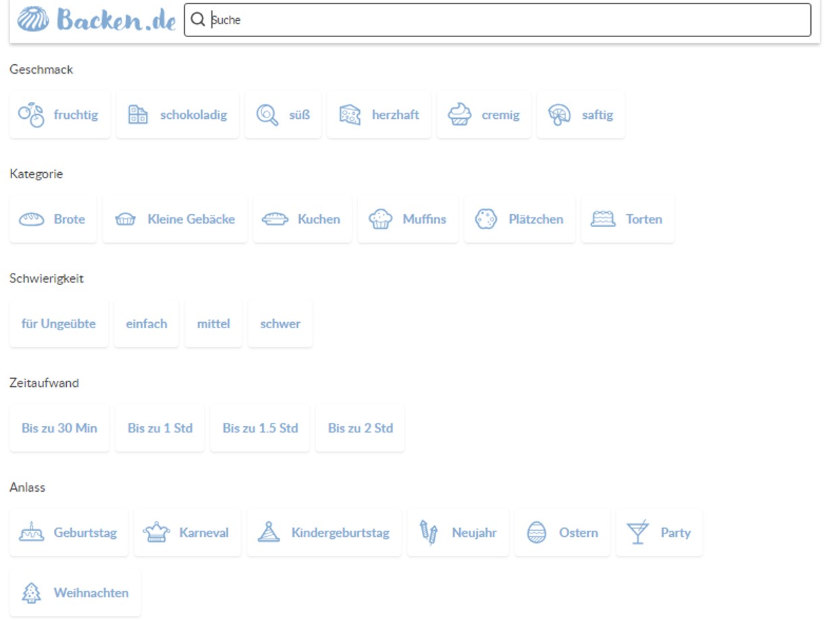Select the schwer difficulty option
The height and width of the screenshot is (620, 840).
pyautogui.click(x=280, y=323)
